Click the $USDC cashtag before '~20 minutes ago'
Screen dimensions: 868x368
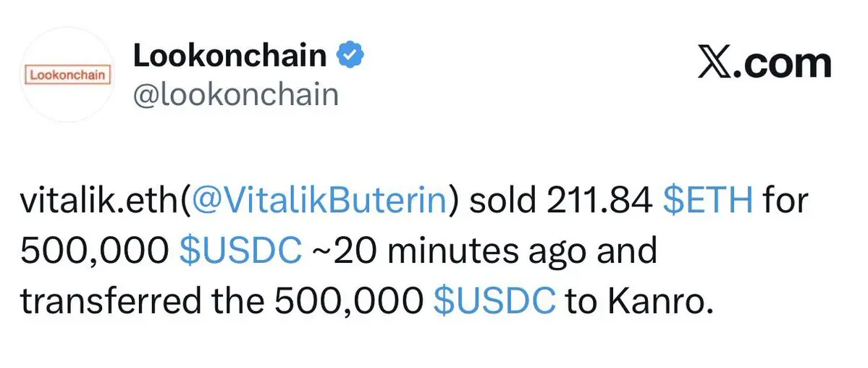click(240, 250)
